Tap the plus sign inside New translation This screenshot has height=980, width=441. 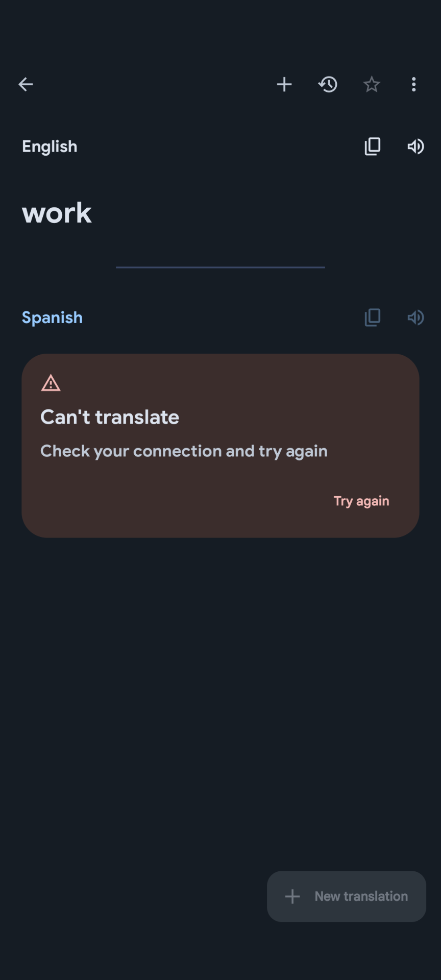tap(292, 896)
